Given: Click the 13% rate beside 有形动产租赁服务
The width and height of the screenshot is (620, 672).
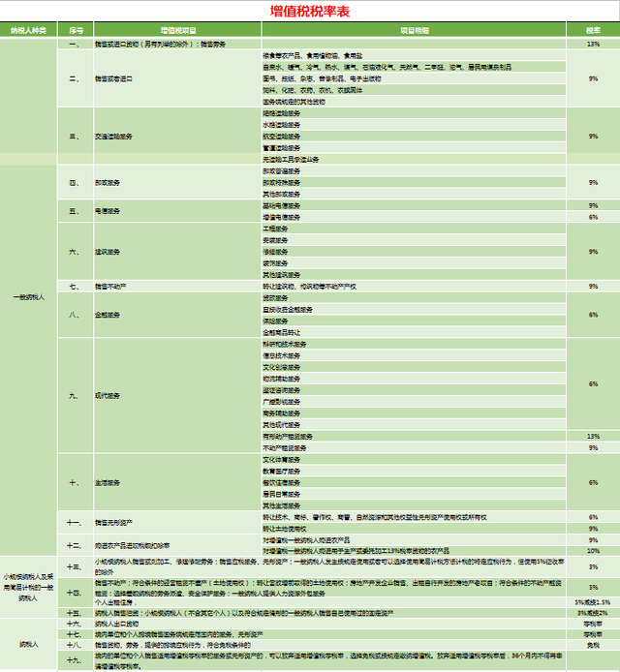Looking at the screenshot, I should coord(594,437).
